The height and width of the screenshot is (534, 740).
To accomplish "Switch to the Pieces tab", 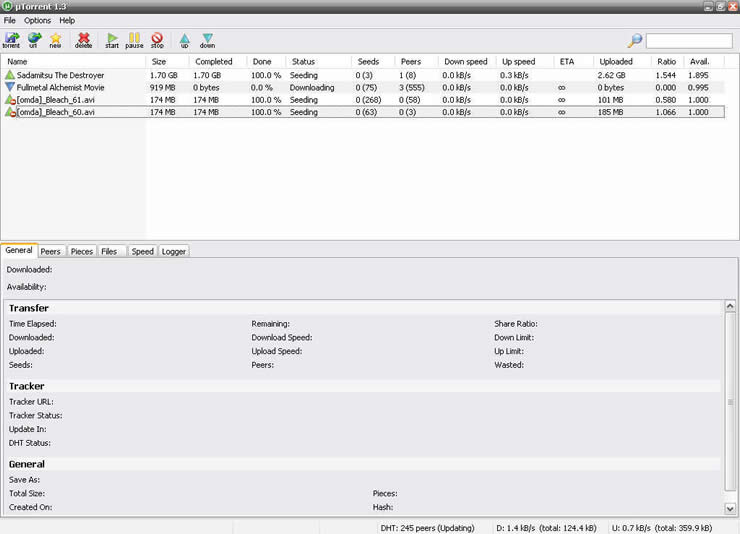I will (82, 251).
